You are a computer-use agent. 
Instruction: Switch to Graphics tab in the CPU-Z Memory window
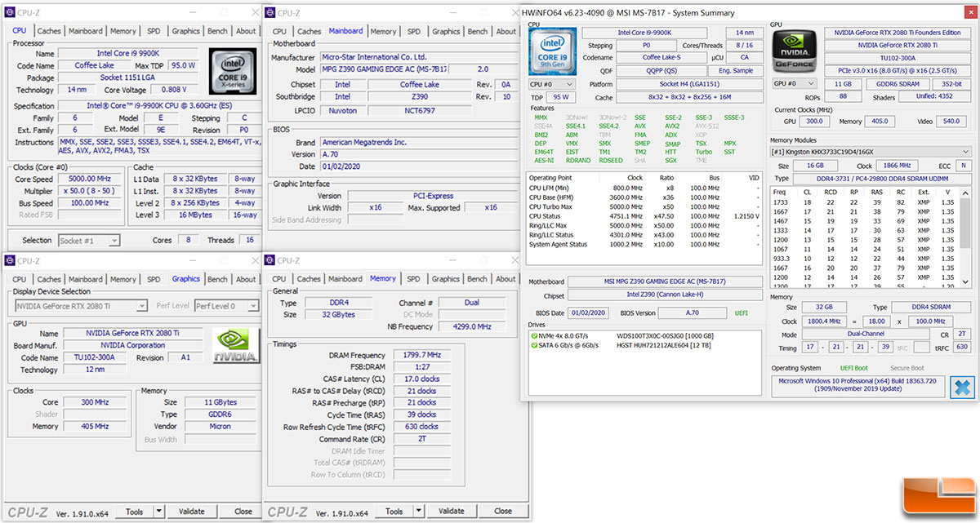click(x=446, y=279)
